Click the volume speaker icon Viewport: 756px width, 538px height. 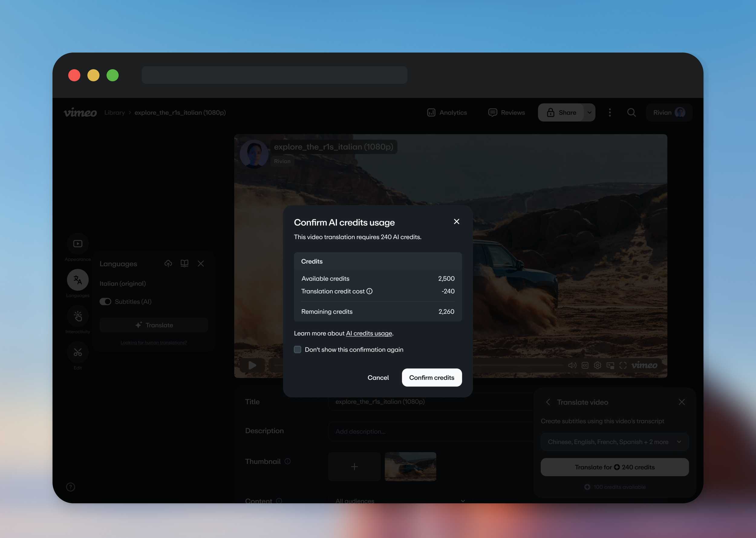coord(572,365)
